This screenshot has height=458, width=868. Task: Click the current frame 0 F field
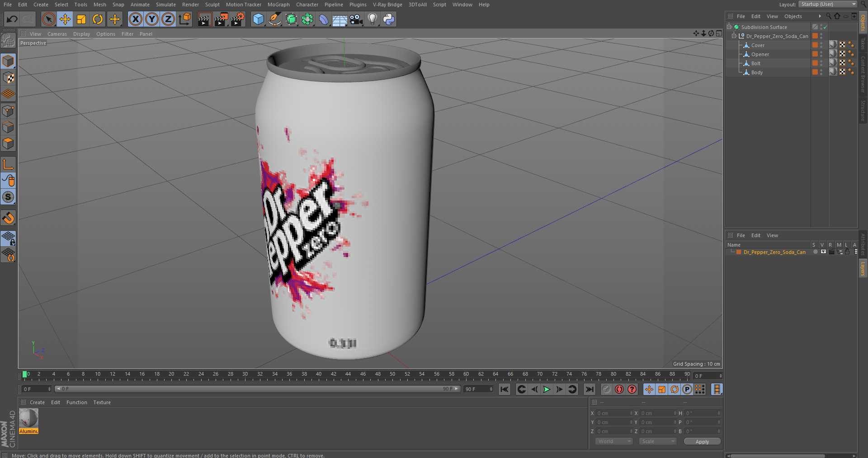coord(708,376)
